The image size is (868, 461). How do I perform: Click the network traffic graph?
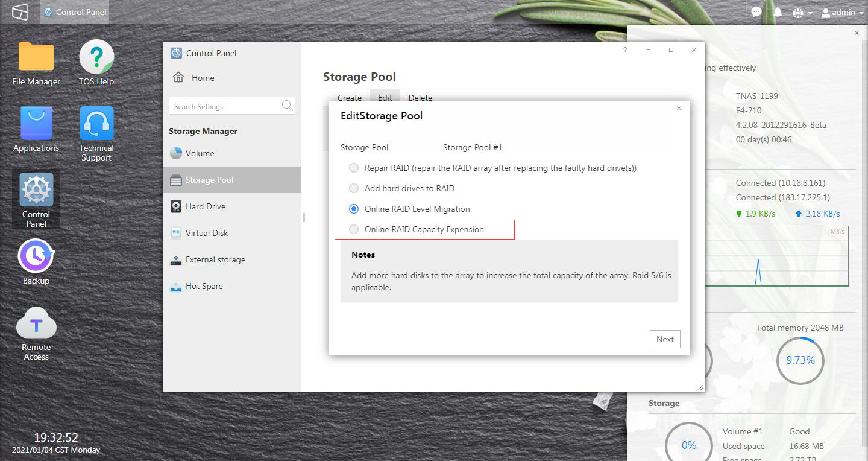point(778,256)
